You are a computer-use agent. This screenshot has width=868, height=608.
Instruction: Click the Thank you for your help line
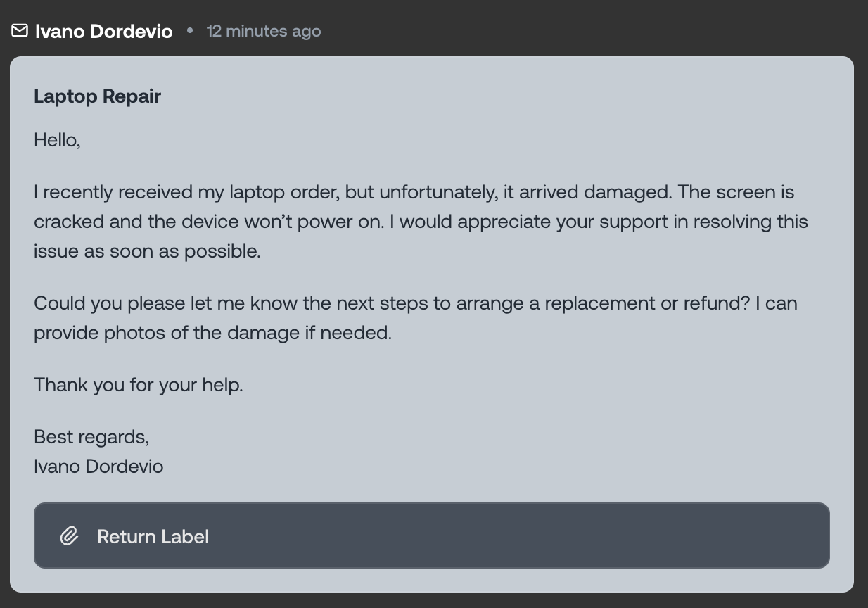click(x=138, y=384)
